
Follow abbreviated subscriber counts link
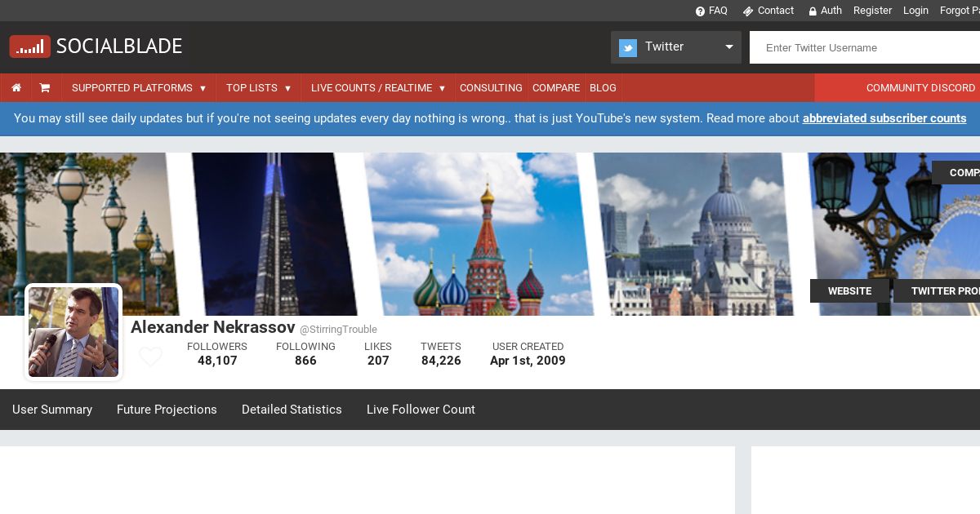(x=884, y=118)
